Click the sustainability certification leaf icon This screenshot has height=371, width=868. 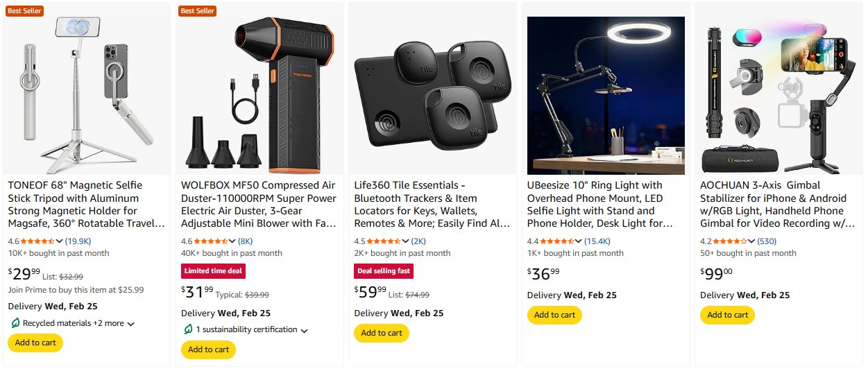[188, 329]
